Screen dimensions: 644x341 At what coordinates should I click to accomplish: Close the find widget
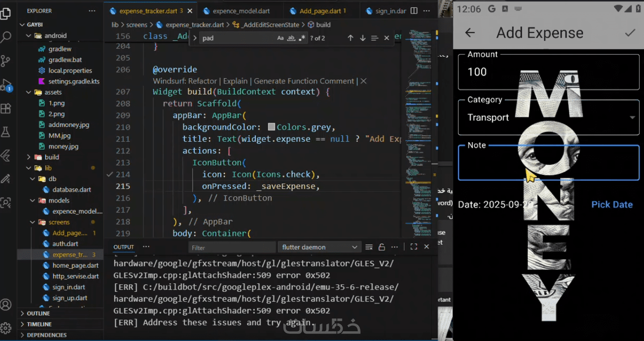tap(387, 38)
